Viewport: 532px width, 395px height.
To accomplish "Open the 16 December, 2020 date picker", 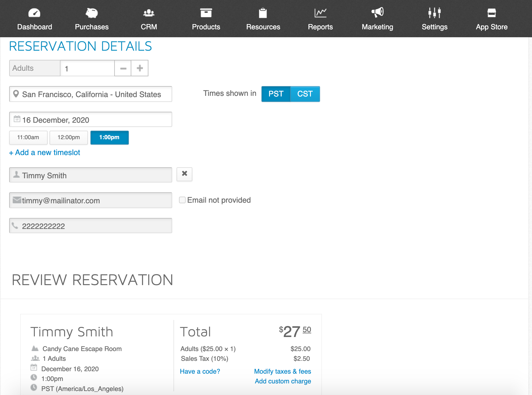I will (91, 119).
